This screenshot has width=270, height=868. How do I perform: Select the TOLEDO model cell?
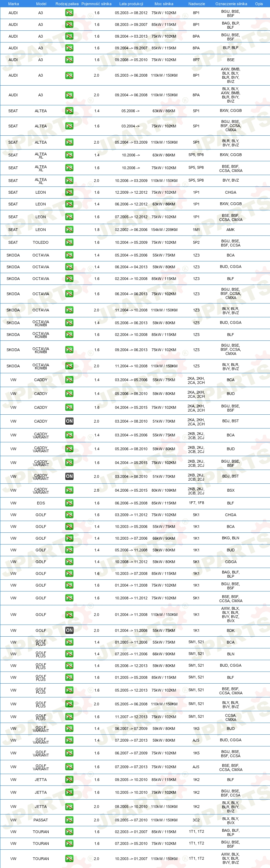pyautogui.click(x=41, y=242)
